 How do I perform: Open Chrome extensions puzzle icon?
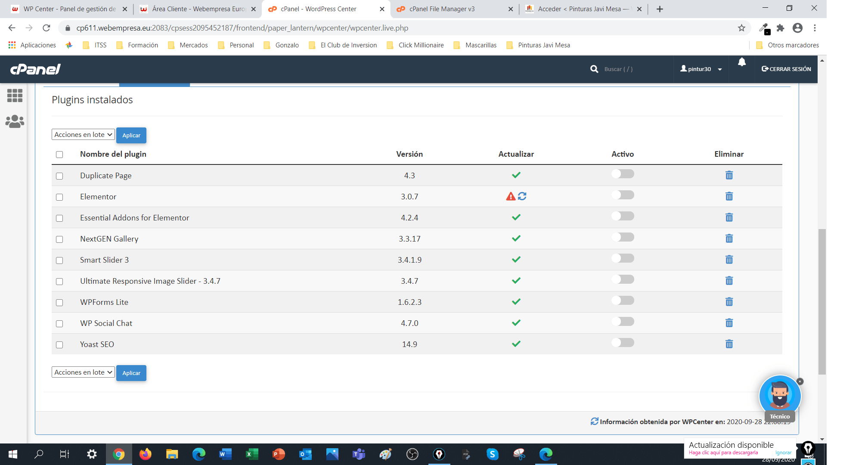780,28
